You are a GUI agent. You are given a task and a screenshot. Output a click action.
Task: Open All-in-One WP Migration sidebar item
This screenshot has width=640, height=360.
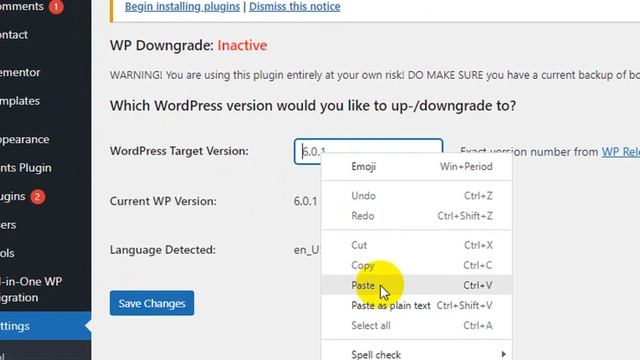click(31, 289)
